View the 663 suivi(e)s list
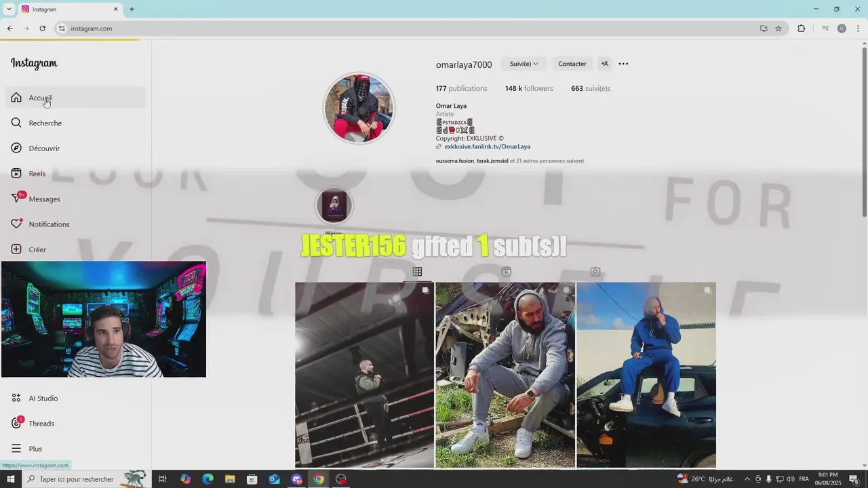This screenshot has height=488, width=868. click(x=591, y=88)
